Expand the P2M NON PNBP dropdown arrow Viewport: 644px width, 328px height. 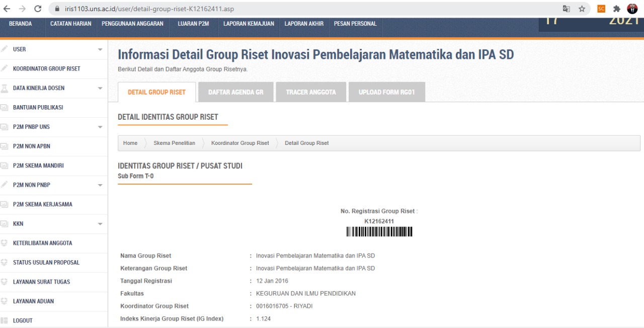(100, 185)
